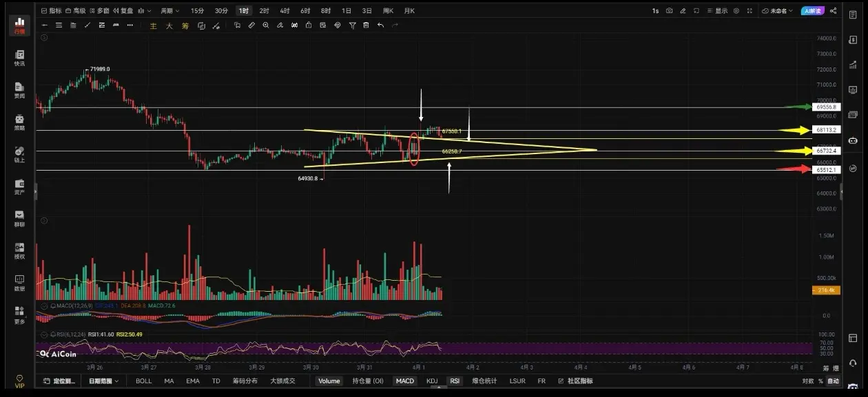Click the trash delete drawings icon
This screenshot has height=397, width=868.
[366, 25]
